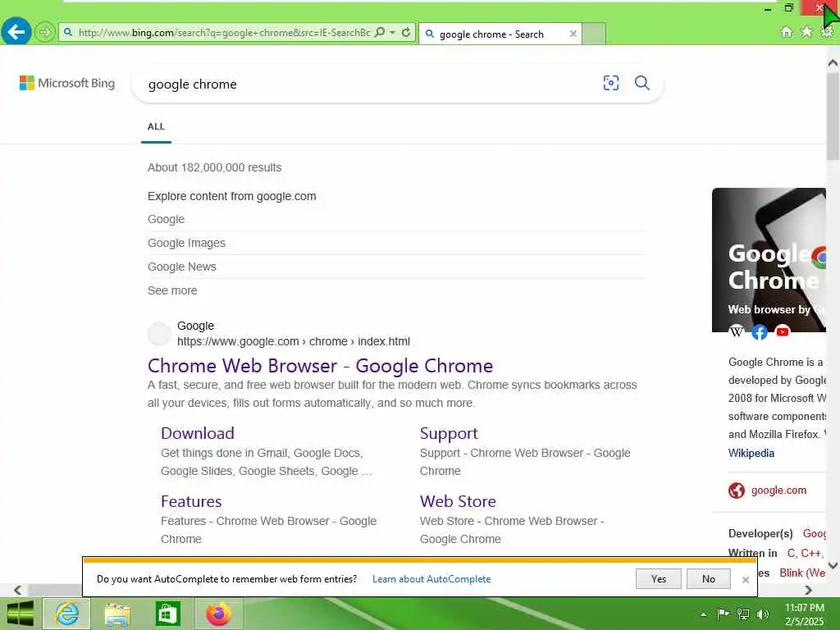Open the Windows Start button
The width and height of the screenshot is (840, 630).
(20, 614)
